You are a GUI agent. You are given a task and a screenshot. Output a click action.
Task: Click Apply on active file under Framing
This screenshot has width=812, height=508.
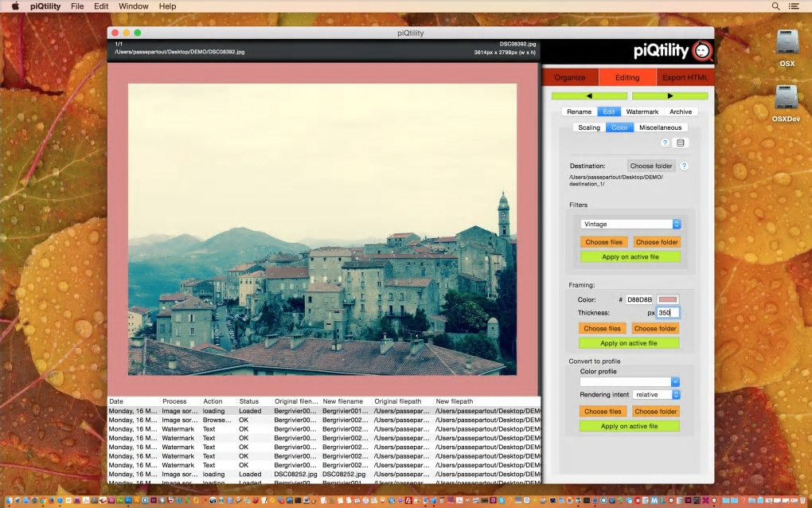628,343
